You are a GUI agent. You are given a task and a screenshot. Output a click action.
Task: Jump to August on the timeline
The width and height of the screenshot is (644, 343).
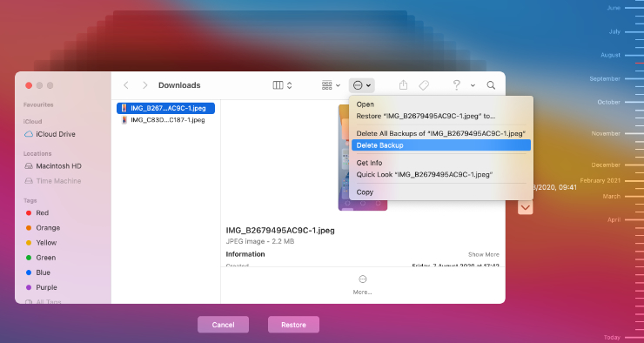[x=610, y=55]
